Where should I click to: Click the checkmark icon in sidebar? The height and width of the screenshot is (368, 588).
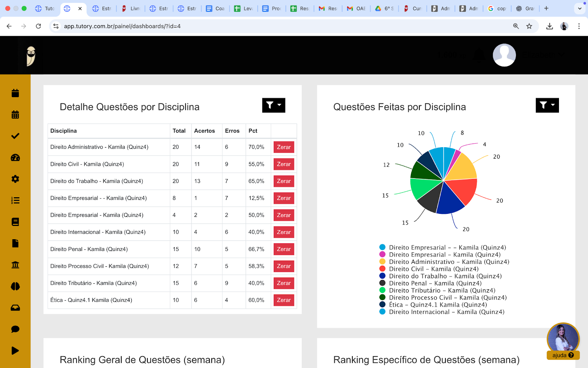15,136
